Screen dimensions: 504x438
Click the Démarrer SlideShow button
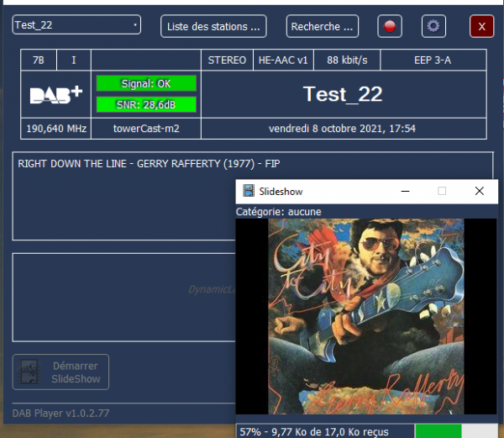(60, 372)
